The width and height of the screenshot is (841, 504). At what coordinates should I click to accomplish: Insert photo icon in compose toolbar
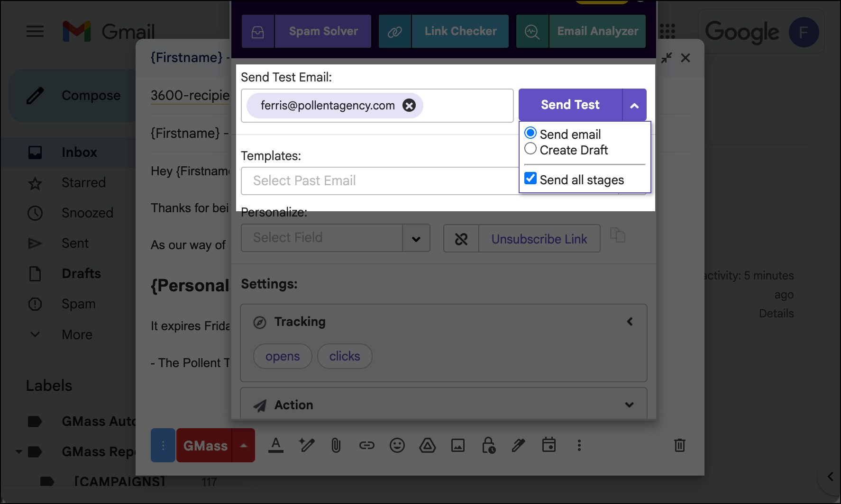458,445
